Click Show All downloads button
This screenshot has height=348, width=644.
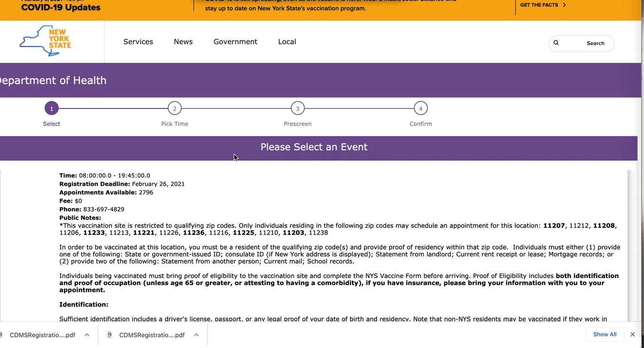(x=605, y=334)
